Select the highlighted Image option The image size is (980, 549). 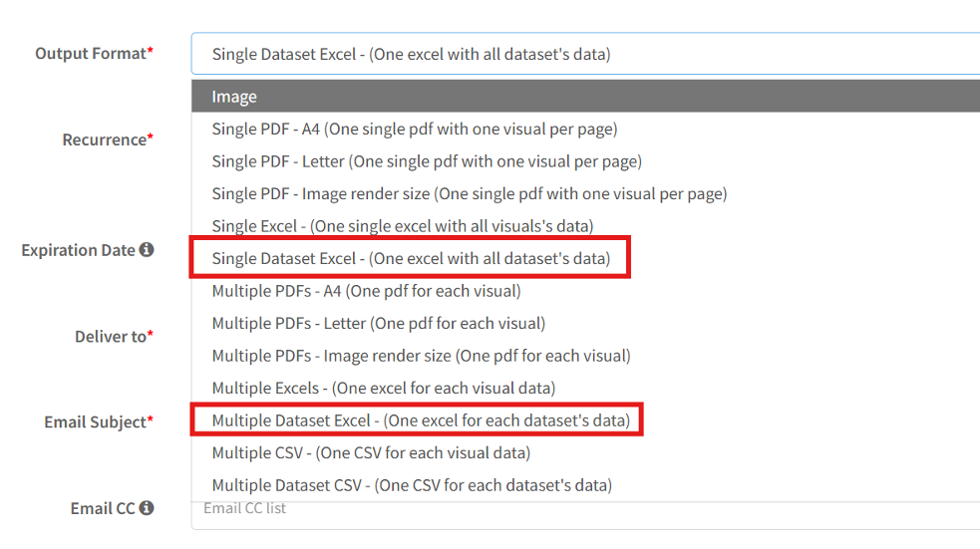click(584, 97)
